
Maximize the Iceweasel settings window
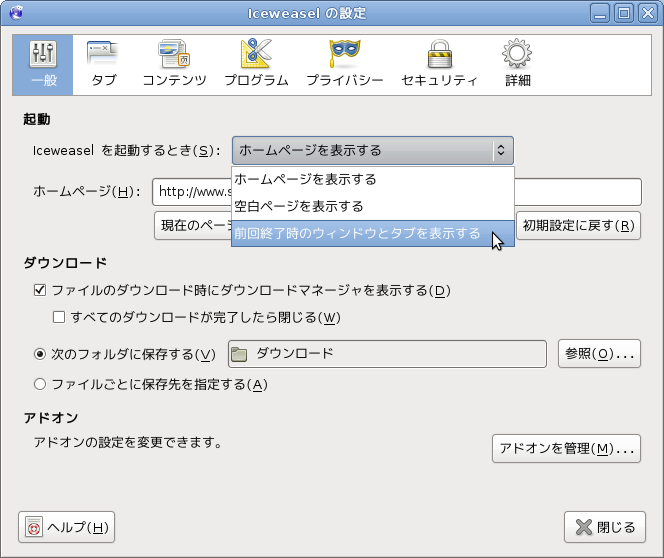tap(624, 13)
